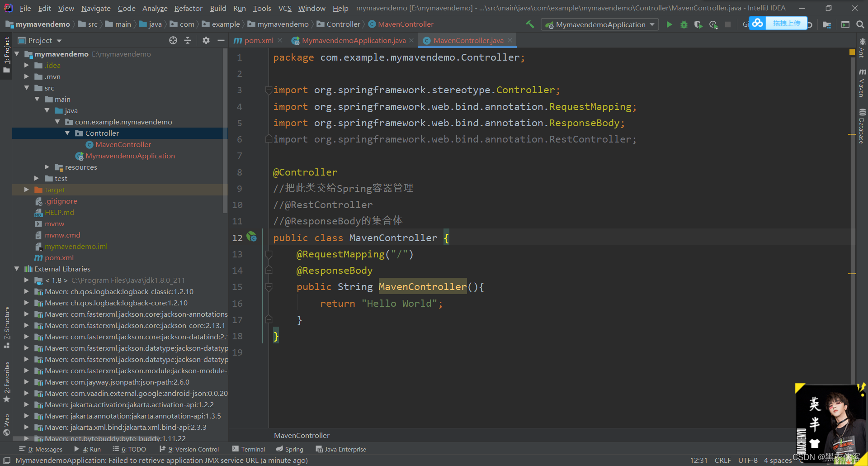The width and height of the screenshot is (868, 466).
Task: Open the Navigate menu
Action: [96, 8]
